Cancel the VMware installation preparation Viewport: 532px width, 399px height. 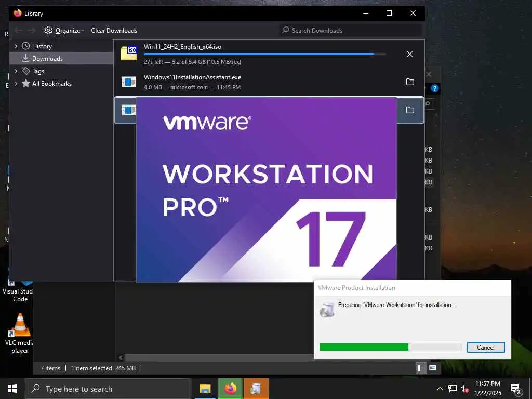(x=486, y=347)
